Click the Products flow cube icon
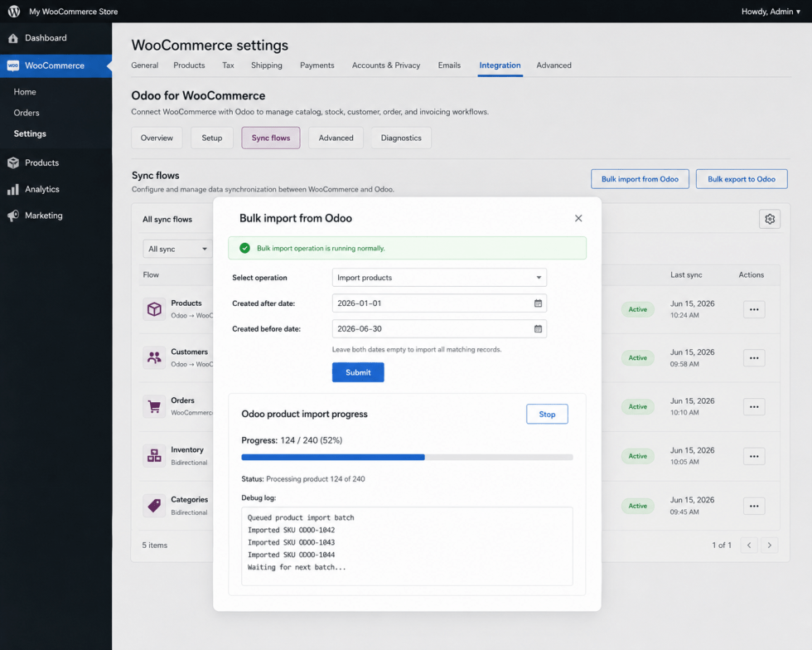 (154, 309)
